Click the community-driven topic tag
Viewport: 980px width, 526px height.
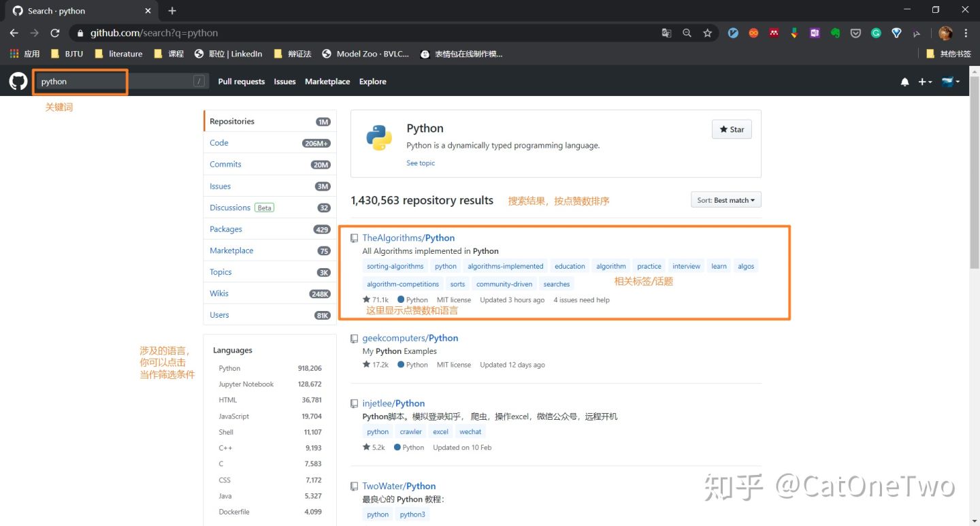coord(504,284)
